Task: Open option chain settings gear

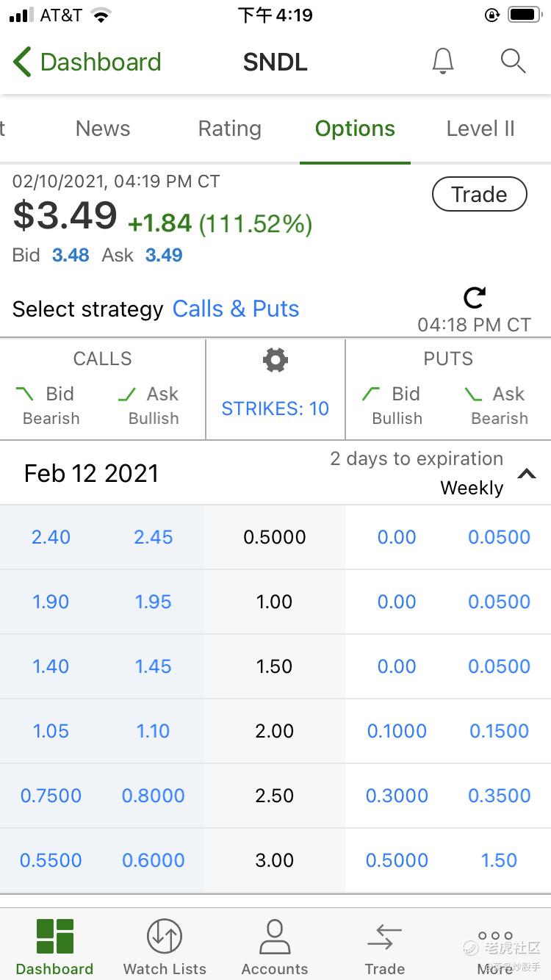Action: 275,360
